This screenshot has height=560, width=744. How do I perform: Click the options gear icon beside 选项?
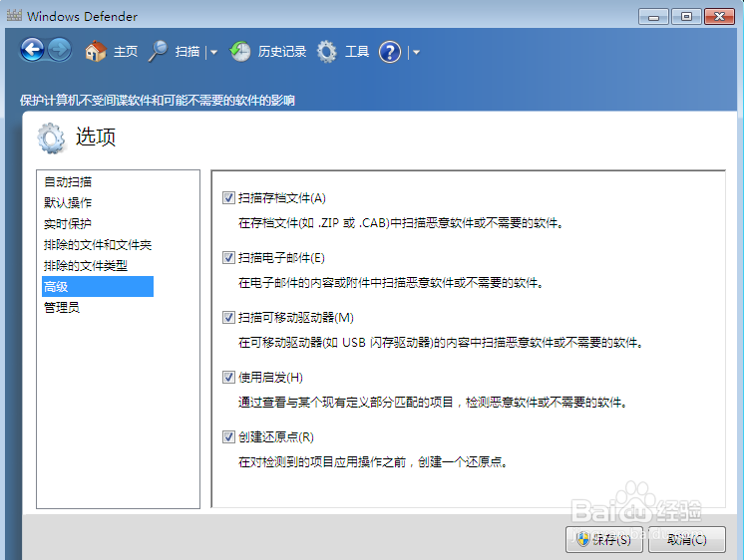tap(51, 138)
